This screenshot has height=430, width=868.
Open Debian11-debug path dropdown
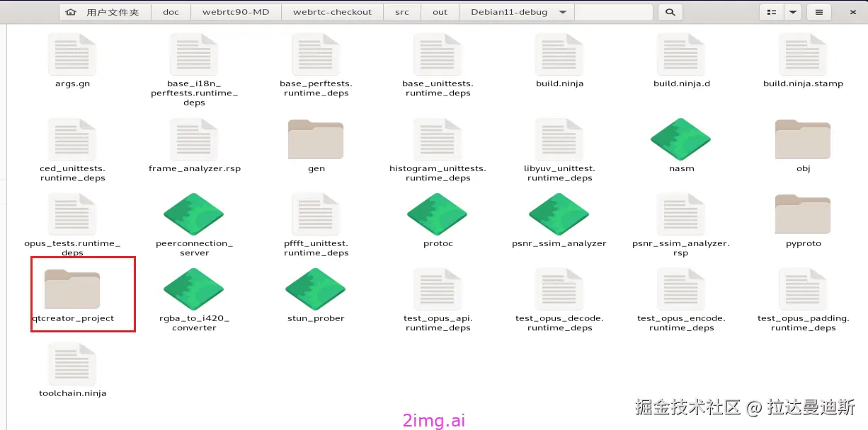(517, 12)
